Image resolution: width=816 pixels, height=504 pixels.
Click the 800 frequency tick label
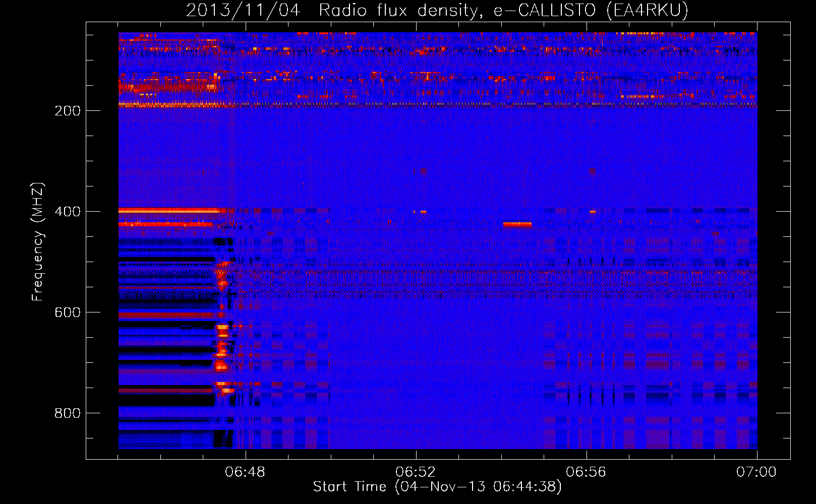click(68, 413)
